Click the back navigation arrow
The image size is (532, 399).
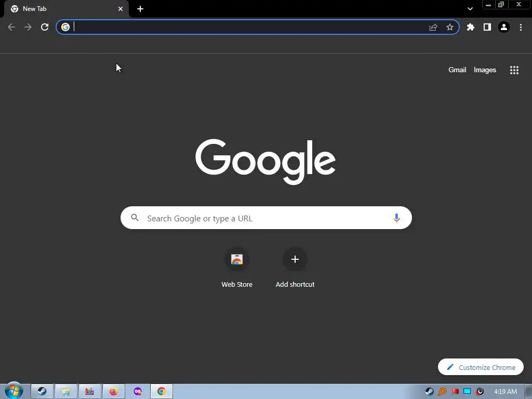click(11, 27)
